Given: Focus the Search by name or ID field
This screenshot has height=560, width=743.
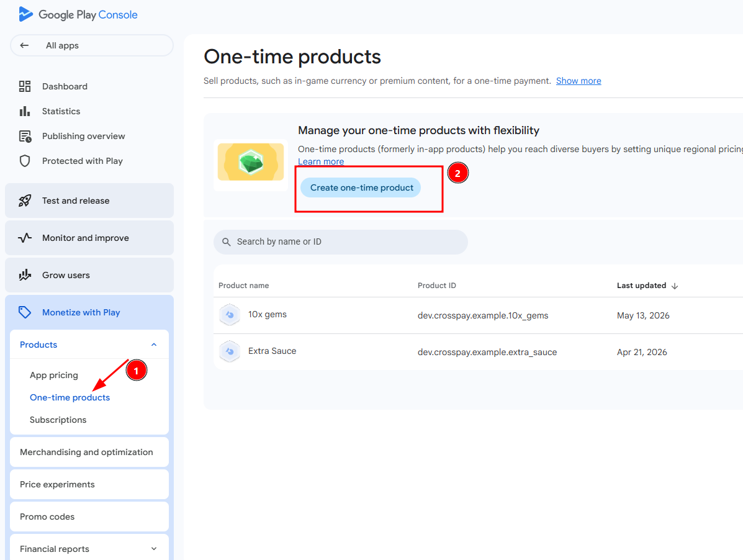Looking at the screenshot, I should tap(340, 242).
